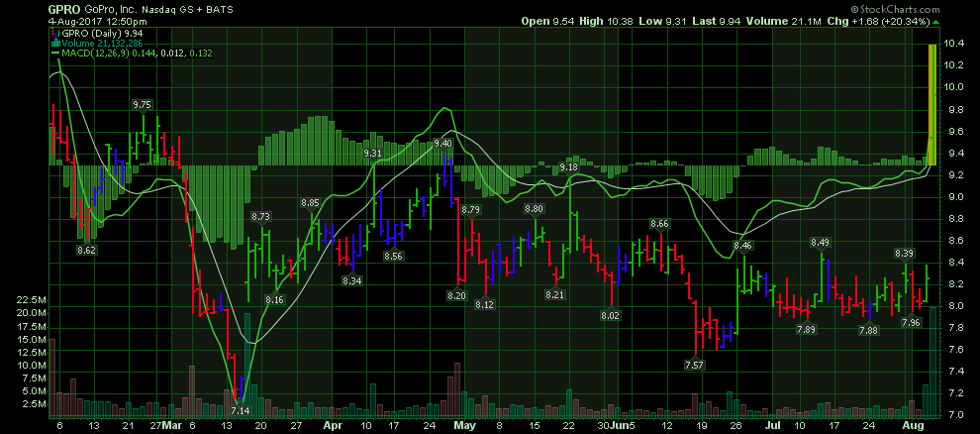Click the 9.40 peak price label
This screenshot has height=434, width=980.
(x=442, y=144)
